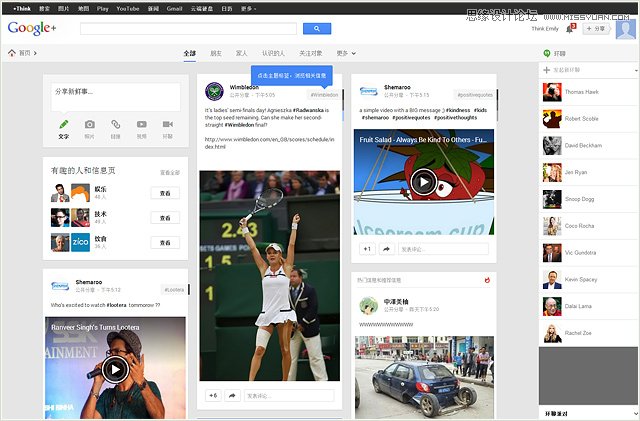Select Snoop Dogg in hangouts list

[x=588, y=199]
